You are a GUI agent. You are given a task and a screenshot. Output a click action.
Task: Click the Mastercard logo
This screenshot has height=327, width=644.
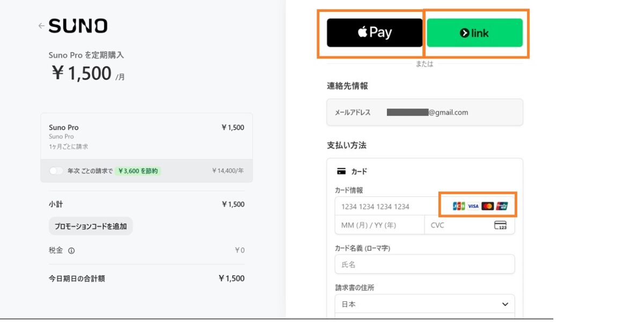[x=487, y=206]
